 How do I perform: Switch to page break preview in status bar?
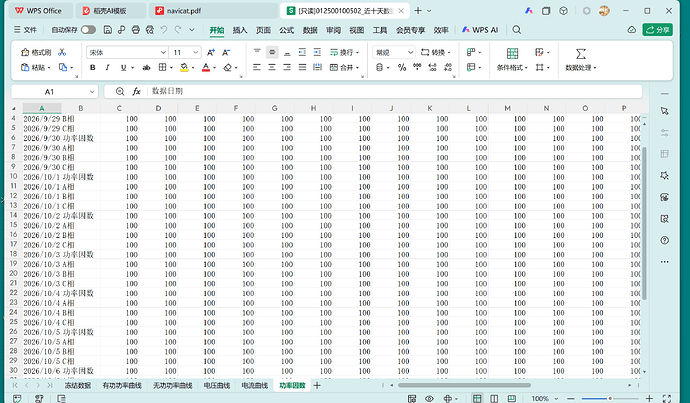coord(511,398)
